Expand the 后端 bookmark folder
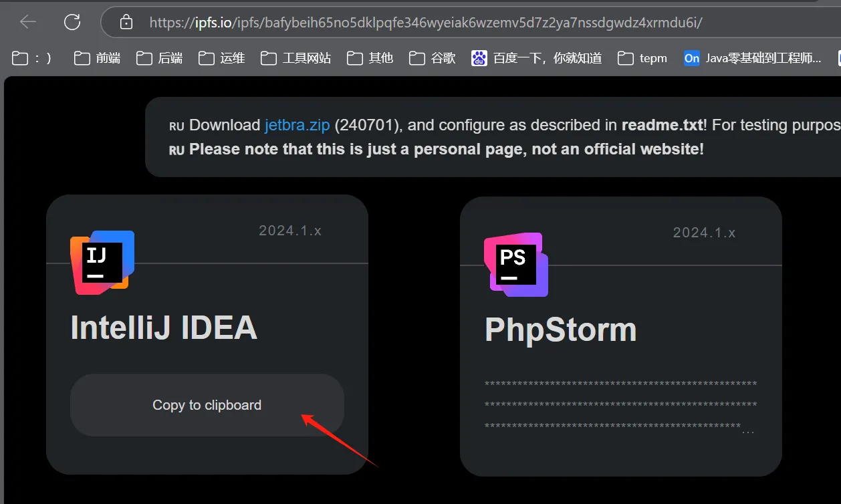The height and width of the screenshot is (504, 841). pos(160,58)
